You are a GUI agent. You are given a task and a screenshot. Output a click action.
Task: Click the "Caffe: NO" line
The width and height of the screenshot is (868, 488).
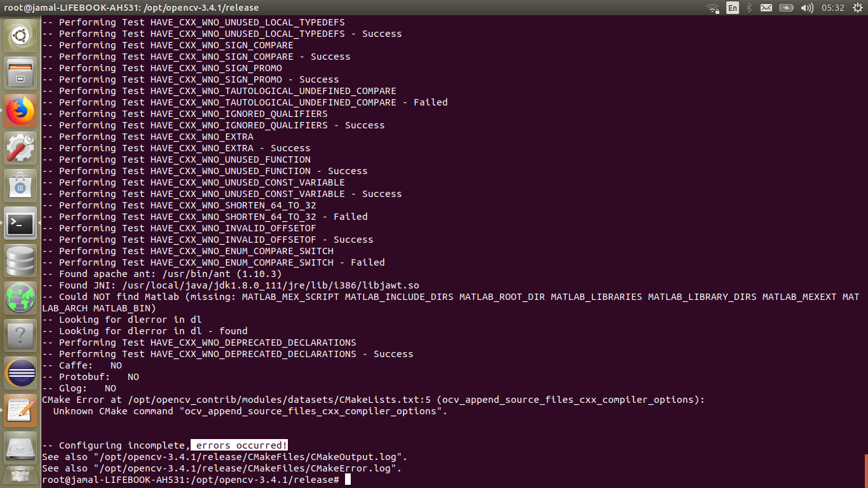click(x=82, y=365)
